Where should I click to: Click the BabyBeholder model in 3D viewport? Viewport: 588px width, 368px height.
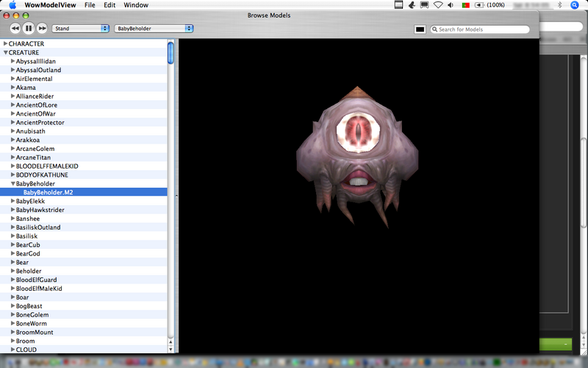(357, 157)
